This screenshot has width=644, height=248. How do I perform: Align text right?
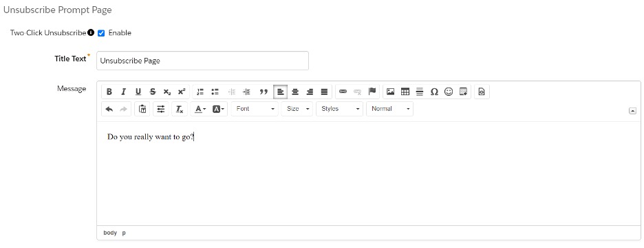[x=310, y=92]
